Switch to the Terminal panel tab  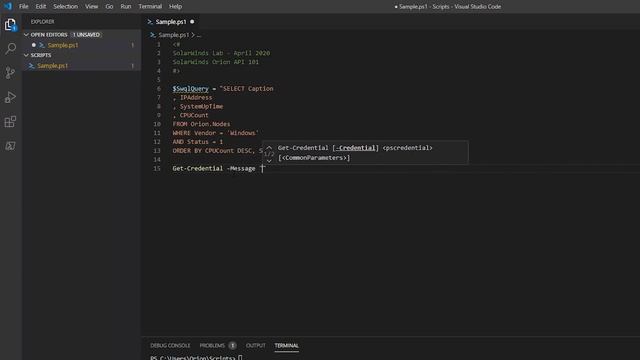pyautogui.click(x=287, y=346)
